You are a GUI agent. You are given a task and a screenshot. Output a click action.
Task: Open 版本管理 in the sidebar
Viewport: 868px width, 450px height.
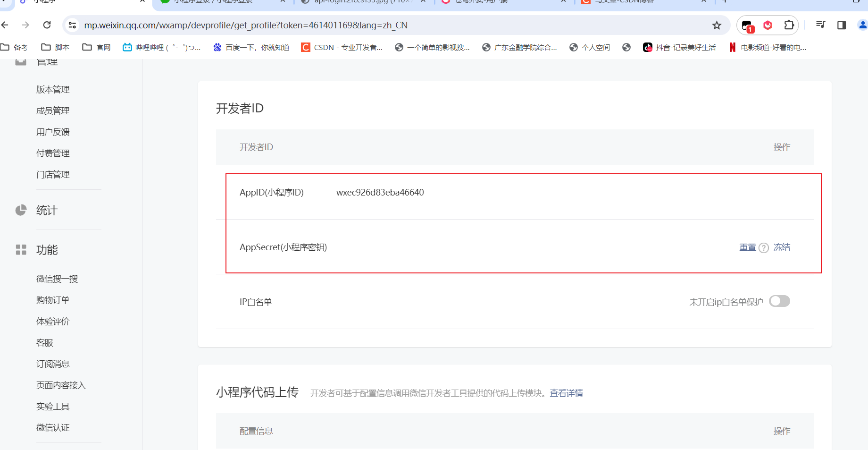pyautogui.click(x=53, y=90)
